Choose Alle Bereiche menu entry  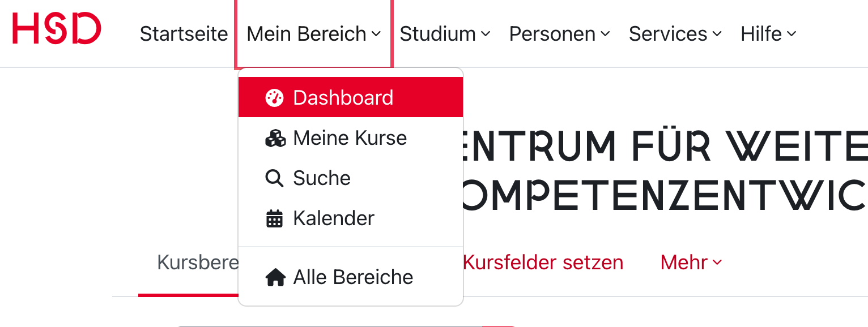pos(353,277)
